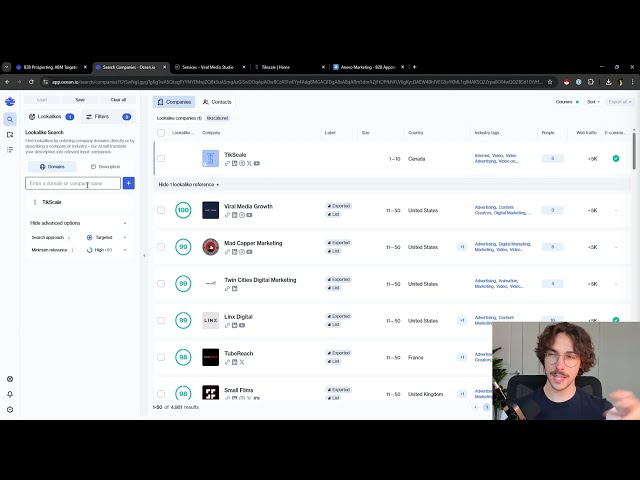Viewport: 640px width, 480px height.
Task: Click the Save button
Action: [x=80, y=100]
